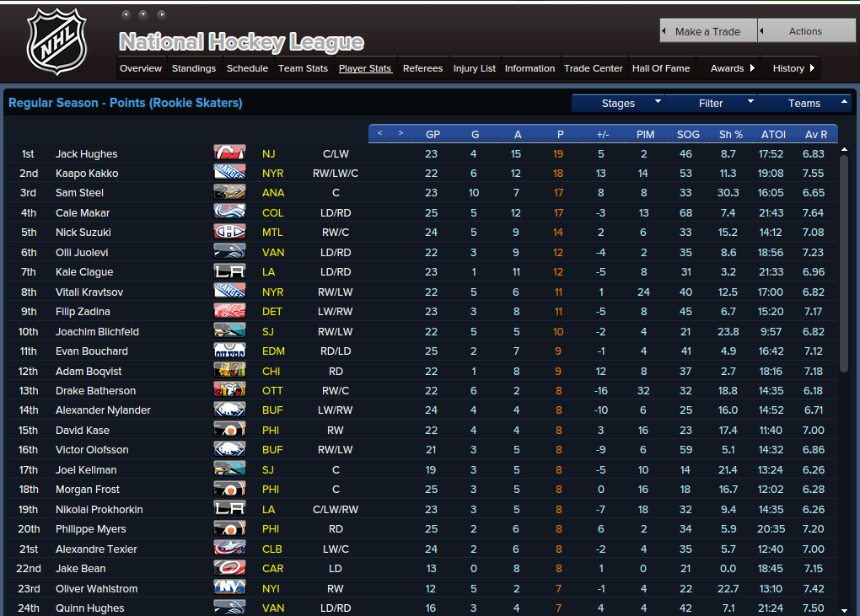This screenshot has width=860, height=616.
Task: Click the Rangers logo beside Vitali Kravtsov
Action: point(229,291)
